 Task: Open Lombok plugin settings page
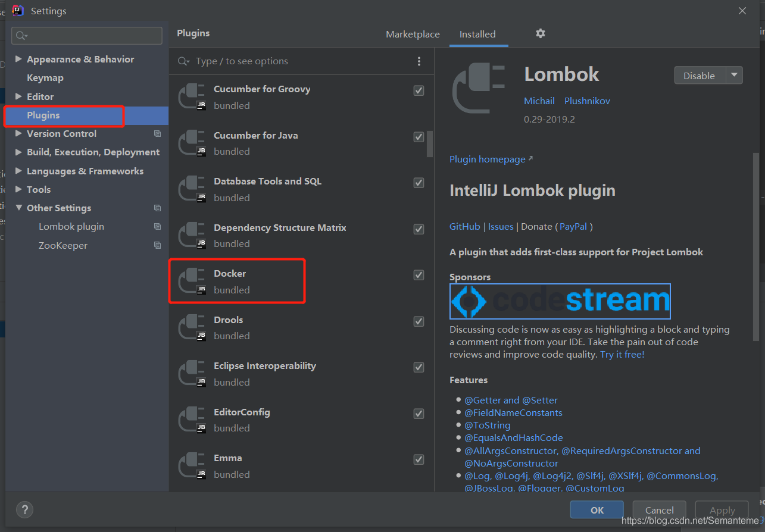tap(71, 227)
